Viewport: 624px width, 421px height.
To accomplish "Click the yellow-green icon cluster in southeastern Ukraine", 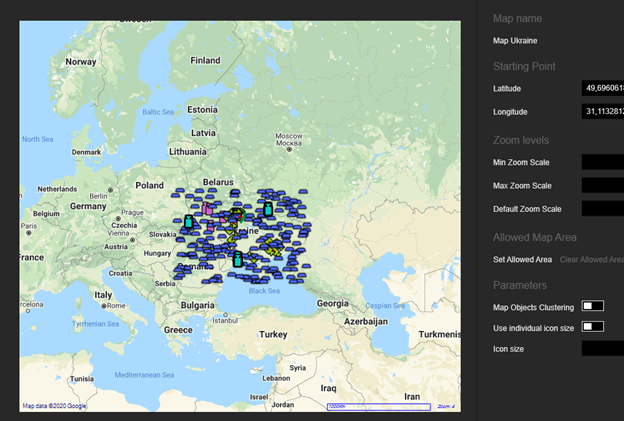I will (x=273, y=247).
